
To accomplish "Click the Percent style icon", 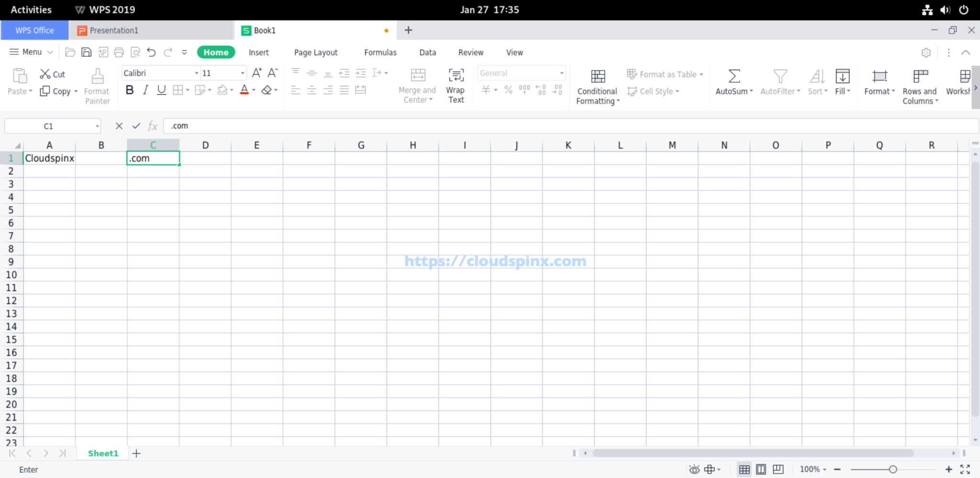I will pos(508,90).
